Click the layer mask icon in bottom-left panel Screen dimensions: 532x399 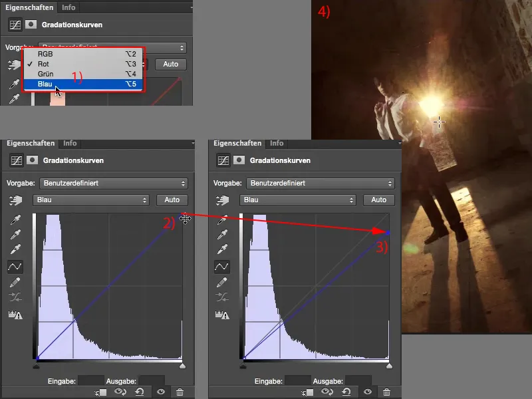coord(32,160)
